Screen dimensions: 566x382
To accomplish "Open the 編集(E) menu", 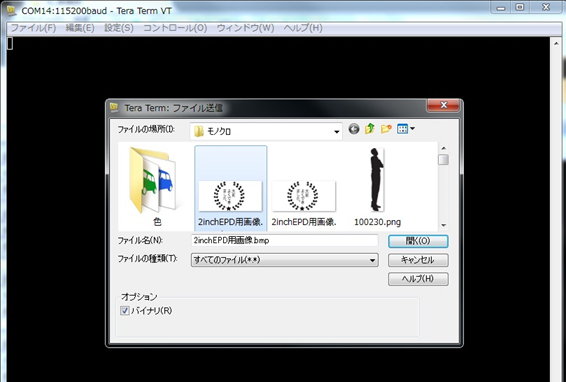I will click(x=80, y=28).
